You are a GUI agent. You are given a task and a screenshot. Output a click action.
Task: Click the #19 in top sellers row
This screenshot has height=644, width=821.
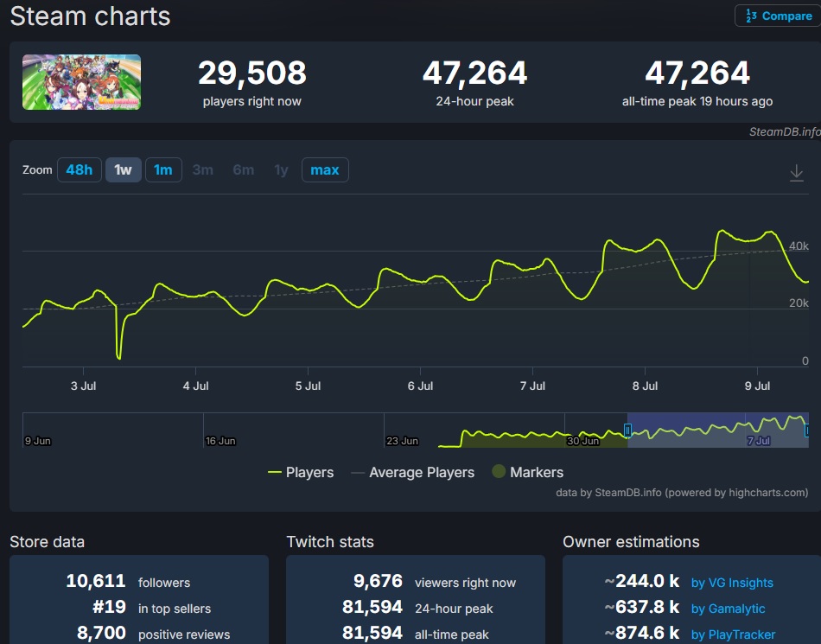pos(152,608)
